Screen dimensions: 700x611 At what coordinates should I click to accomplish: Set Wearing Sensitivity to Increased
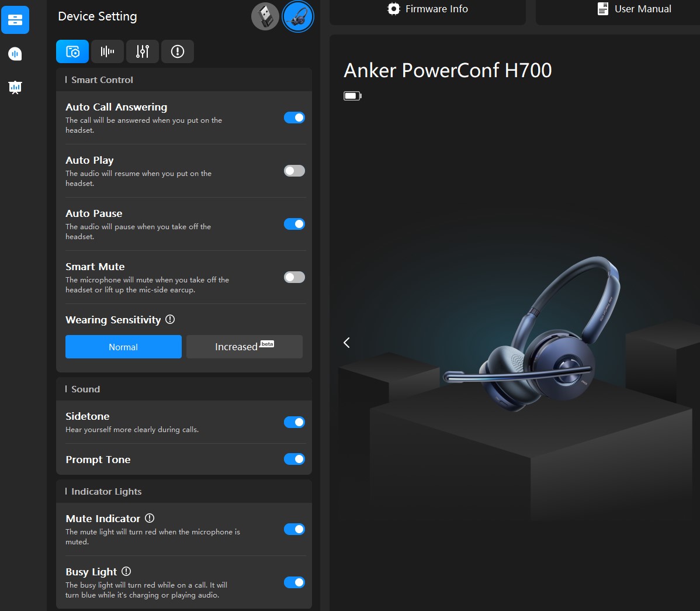coord(244,347)
